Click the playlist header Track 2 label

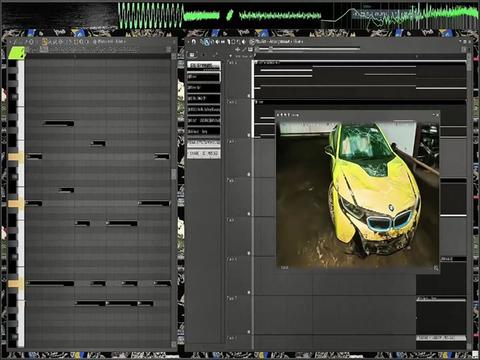click(x=232, y=102)
